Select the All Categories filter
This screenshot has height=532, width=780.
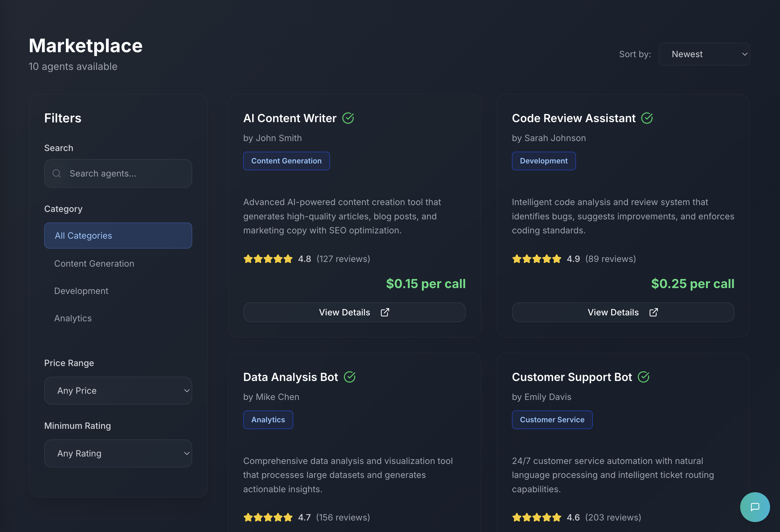118,236
